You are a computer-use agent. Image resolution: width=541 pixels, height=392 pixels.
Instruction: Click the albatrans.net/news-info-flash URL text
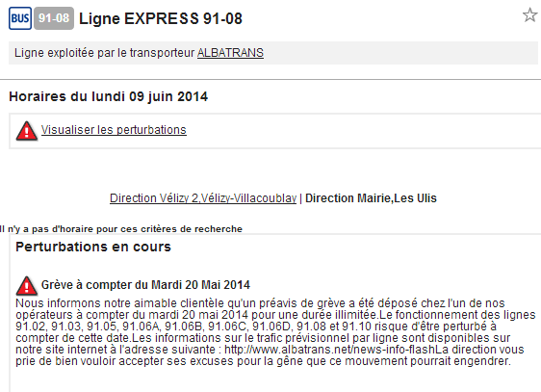329,350
